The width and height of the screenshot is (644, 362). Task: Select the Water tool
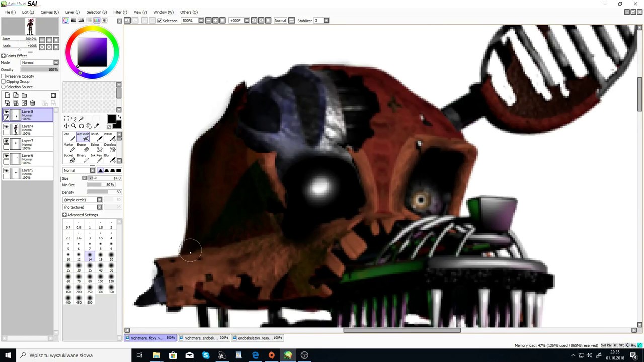click(109, 136)
